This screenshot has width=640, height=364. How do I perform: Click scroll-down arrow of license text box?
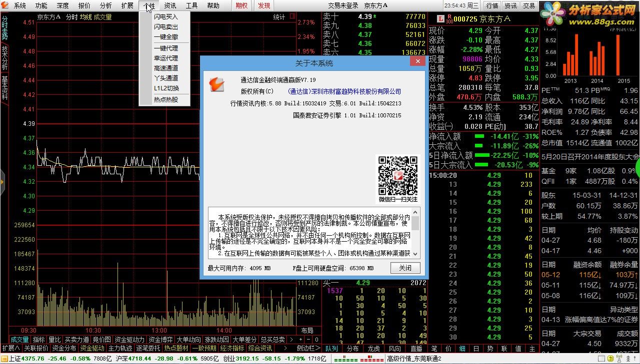tap(416, 254)
